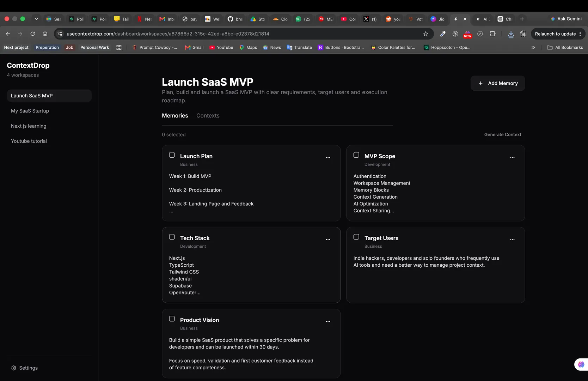The height and width of the screenshot is (381, 588).
Task: Open a new browser tab
Action: pos(522,19)
